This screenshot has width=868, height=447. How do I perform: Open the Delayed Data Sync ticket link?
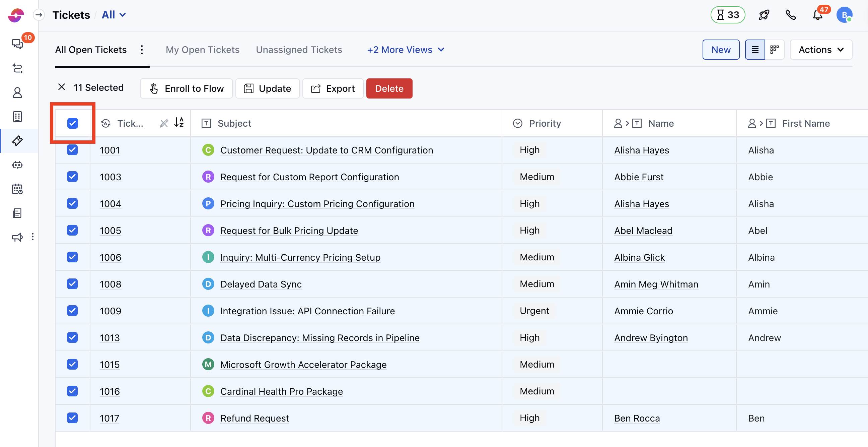pyautogui.click(x=261, y=284)
